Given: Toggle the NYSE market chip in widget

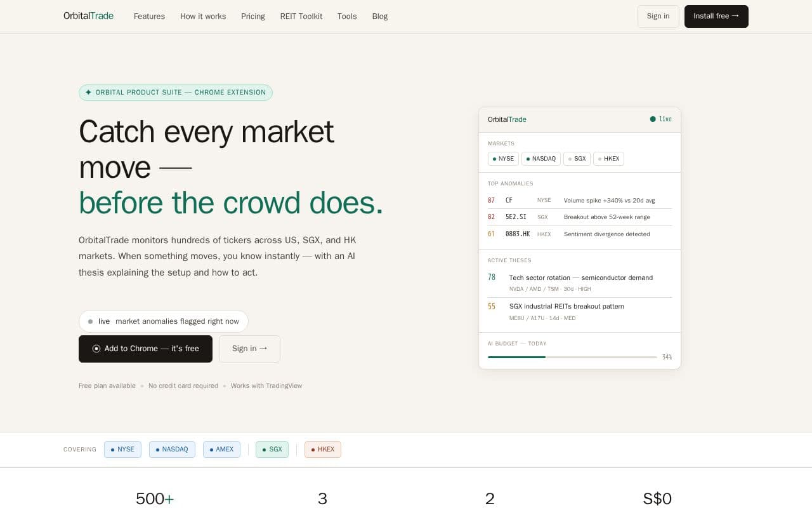Looking at the screenshot, I should click(503, 159).
